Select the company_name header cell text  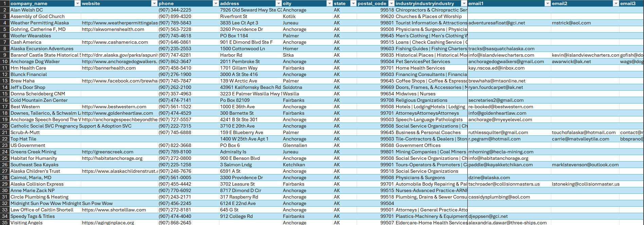[29, 3]
